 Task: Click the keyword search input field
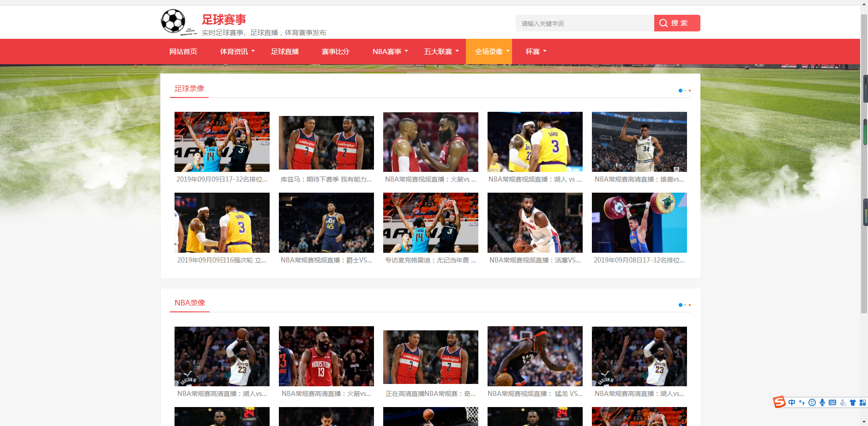tap(585, 24)
